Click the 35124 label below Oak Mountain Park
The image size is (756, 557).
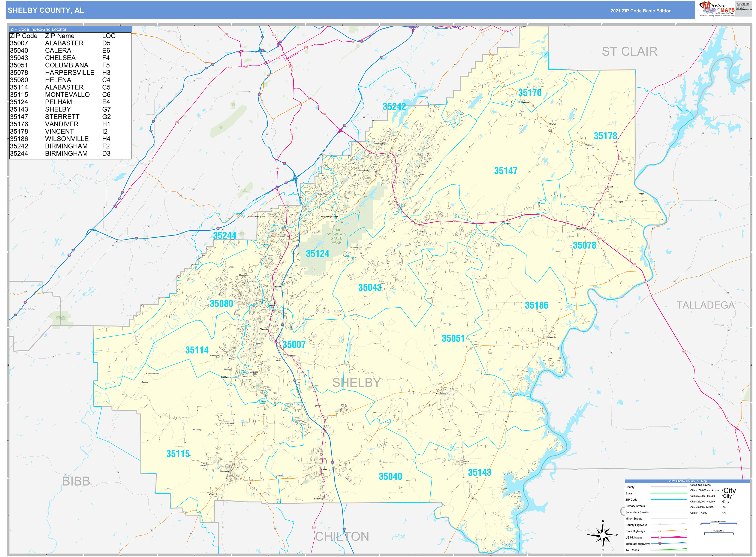point(317,254)
